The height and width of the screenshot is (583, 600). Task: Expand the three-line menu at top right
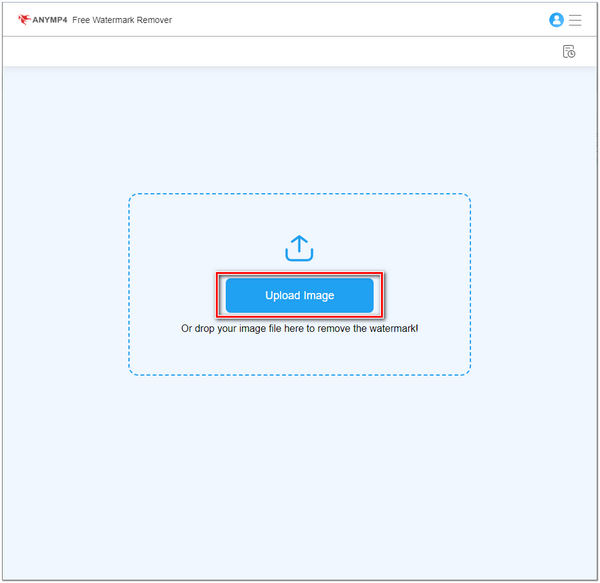[576, 20]
